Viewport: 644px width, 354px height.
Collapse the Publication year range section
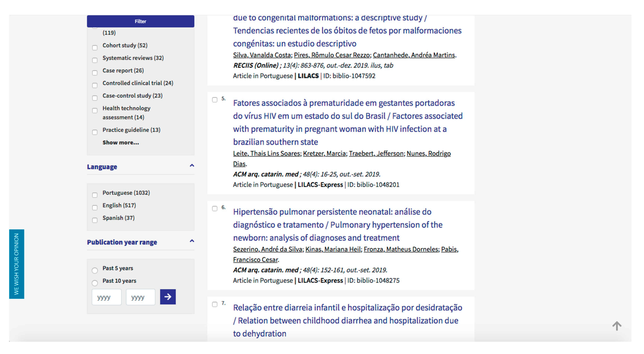[192, 241]
